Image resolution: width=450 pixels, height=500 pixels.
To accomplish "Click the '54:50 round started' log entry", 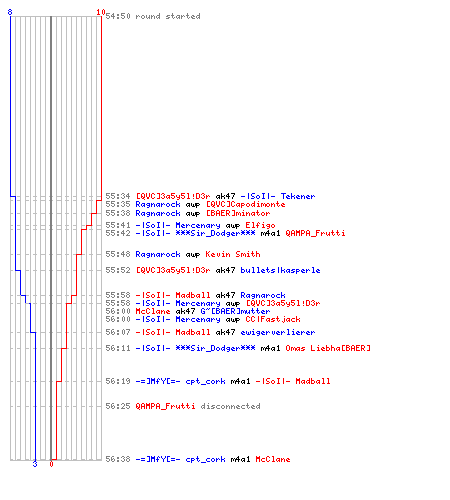I will click(x=153, y=16).
